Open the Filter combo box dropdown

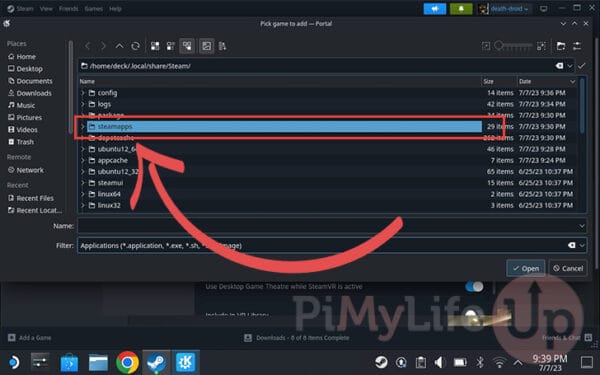click(582, 245)
